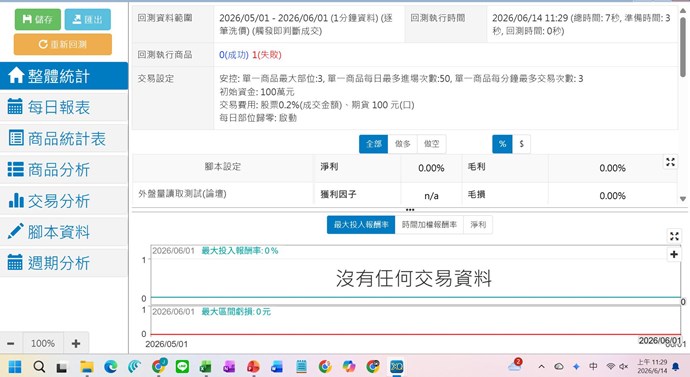690x377 pixels.
Task: Open 腳本資料 script data menu
Action: [64, 232]
